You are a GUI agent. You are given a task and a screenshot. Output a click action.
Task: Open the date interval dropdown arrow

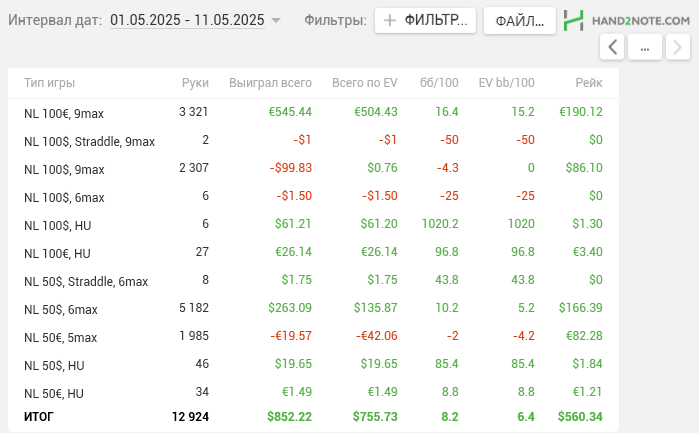(277, 20)
